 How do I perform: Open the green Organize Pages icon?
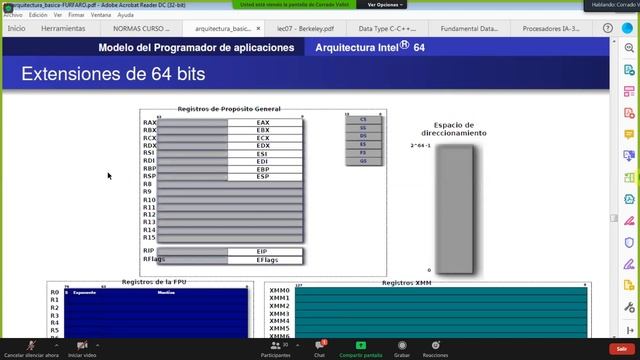(x=629, y=178)
